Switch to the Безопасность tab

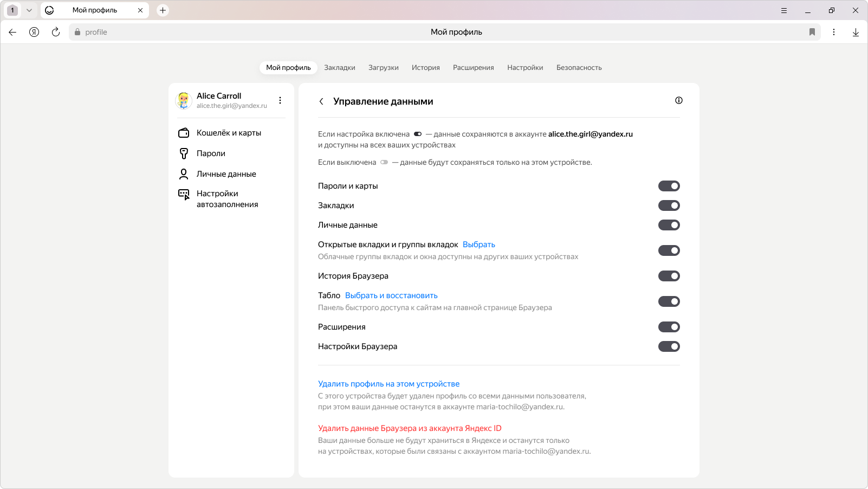tap(579, 68)
